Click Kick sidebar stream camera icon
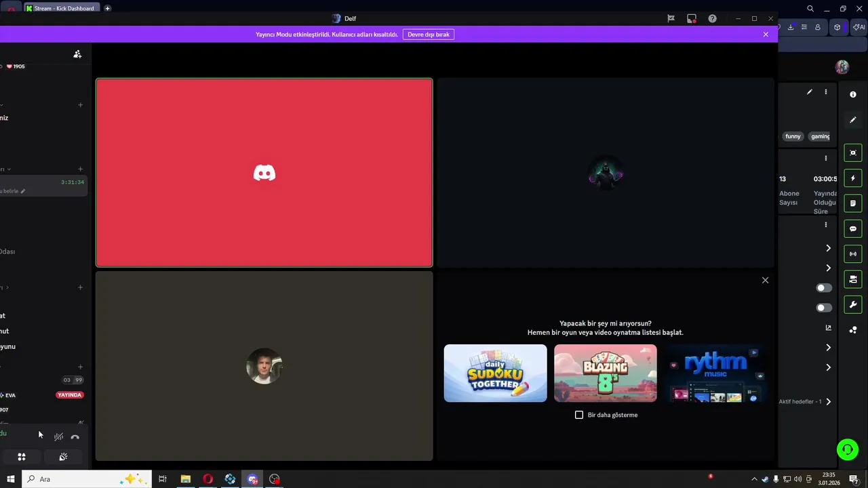868x488 pixels. click(853, 279)
